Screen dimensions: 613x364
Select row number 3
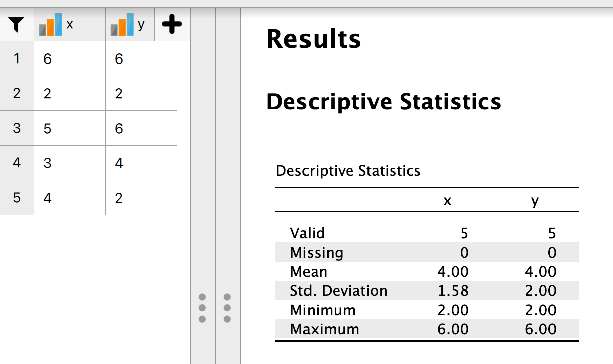point(17,128)
